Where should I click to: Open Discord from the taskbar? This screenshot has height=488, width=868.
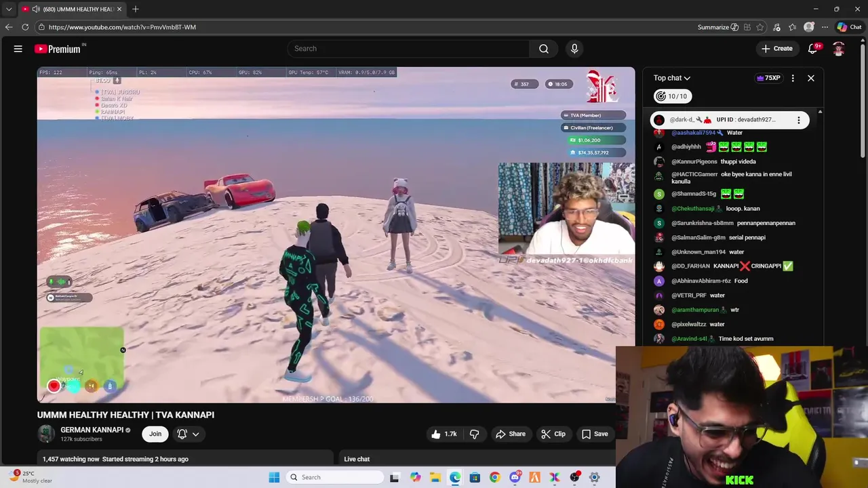pyautogui.click(x=515, y=477)
